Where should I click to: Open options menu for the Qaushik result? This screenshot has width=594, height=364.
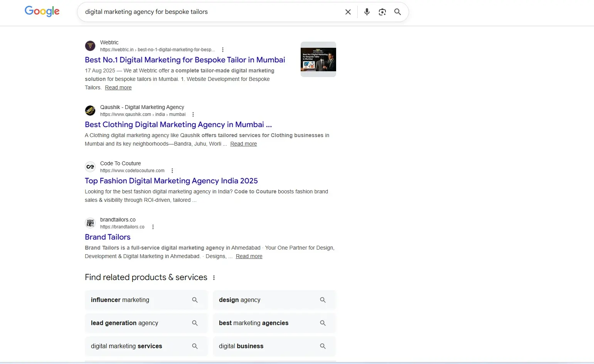click(x=193, y=114)
